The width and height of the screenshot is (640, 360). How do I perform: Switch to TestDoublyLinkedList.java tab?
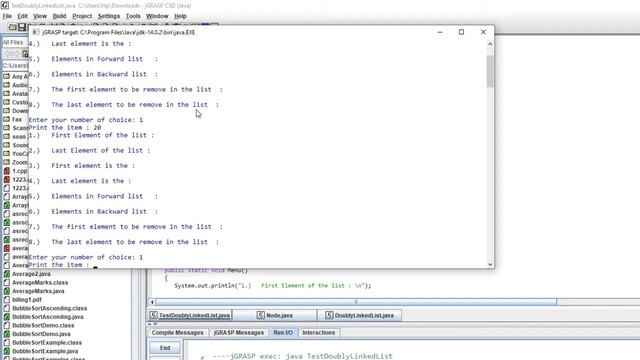click(x=190, y=316)
